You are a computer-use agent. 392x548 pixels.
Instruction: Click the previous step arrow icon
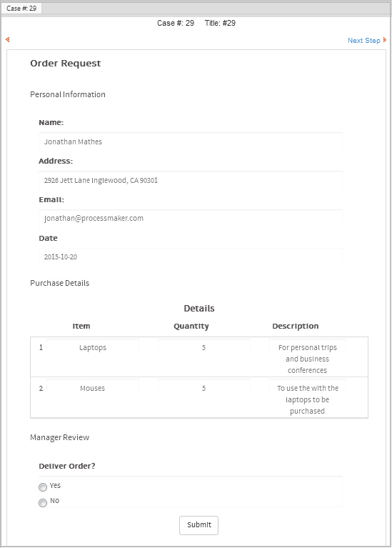[8, 40]
